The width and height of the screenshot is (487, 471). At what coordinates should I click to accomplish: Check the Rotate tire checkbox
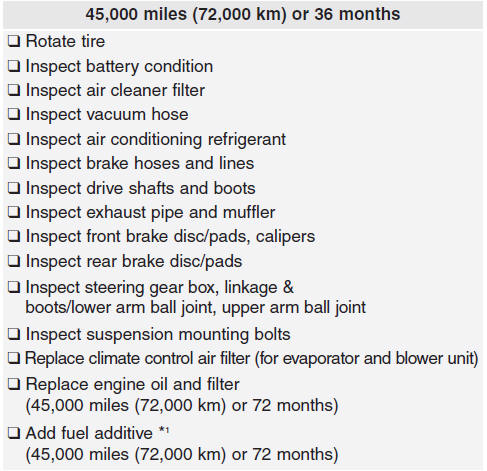[14, 42]
